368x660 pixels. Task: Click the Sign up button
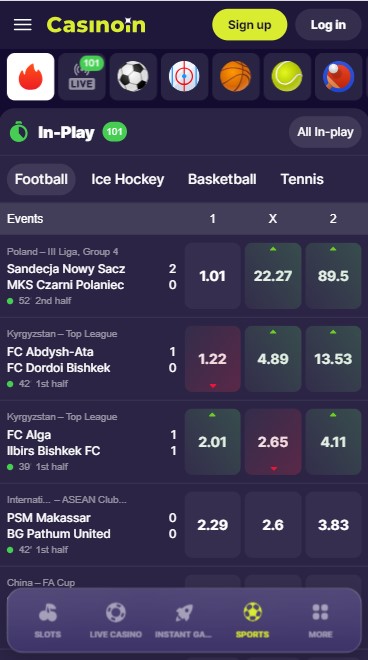pos(250,25)
